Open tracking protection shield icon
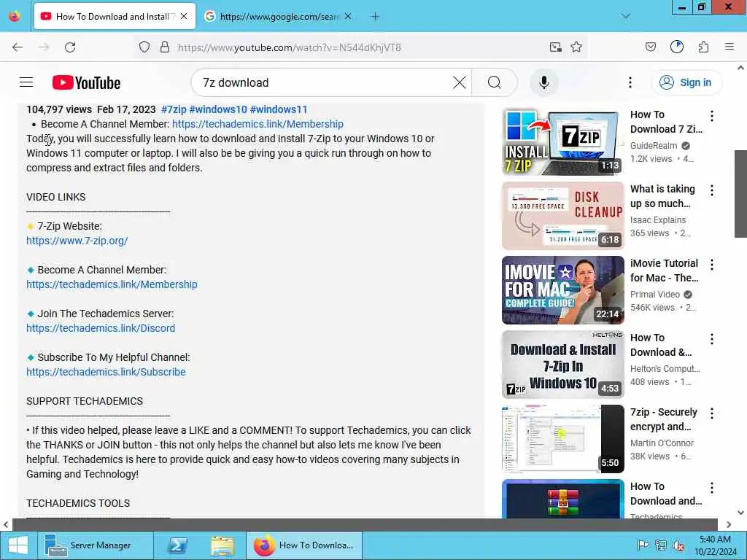This screenshot has height=560, width=747. (144, 47)
